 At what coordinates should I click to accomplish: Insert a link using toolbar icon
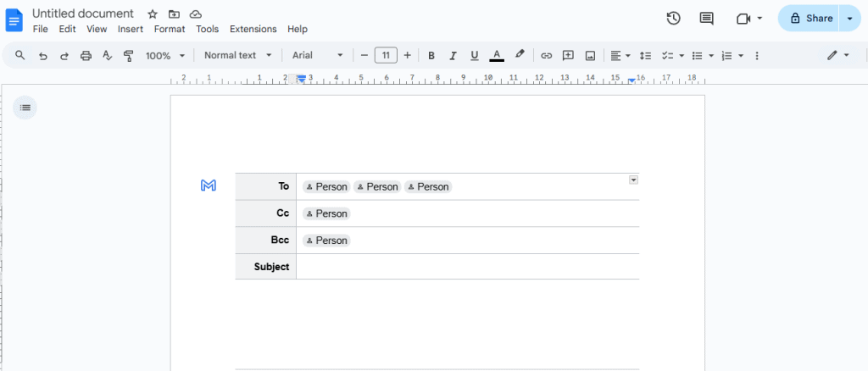coord(546,56)
